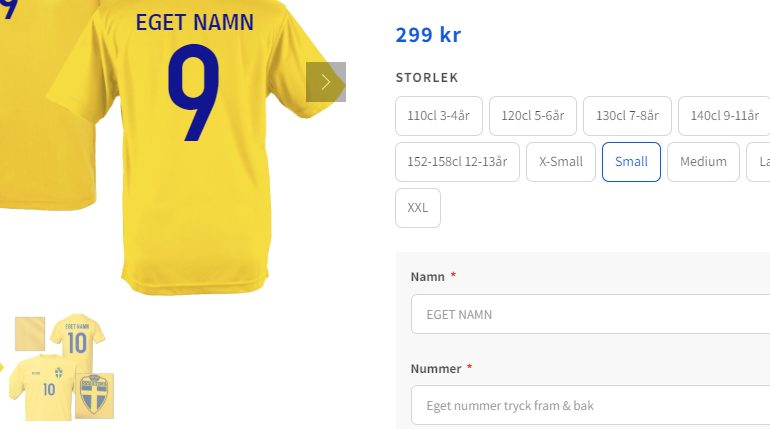
Task: Pick size 130cl 7-8år
Action: [626, 116]
